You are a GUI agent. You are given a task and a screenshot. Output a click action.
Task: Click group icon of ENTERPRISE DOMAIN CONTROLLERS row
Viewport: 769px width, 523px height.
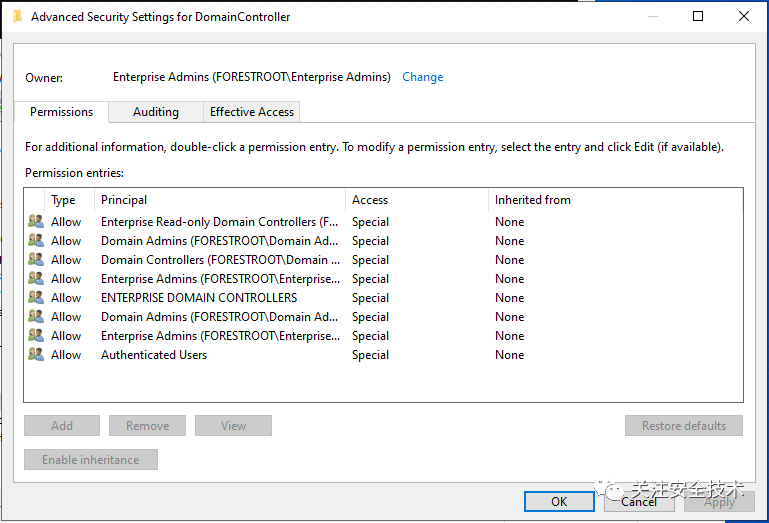pos(36,297)
